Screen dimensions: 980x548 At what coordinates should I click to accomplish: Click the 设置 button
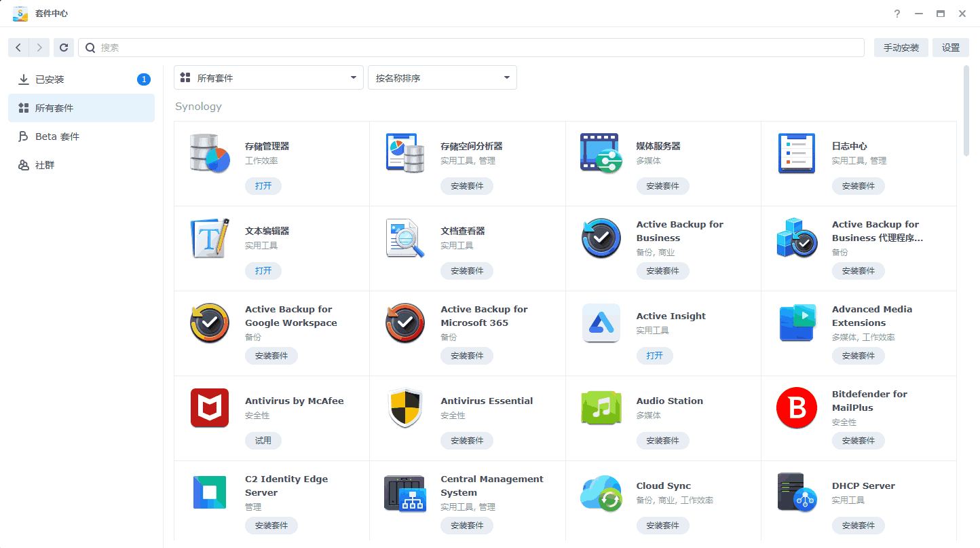pos(951,48)
